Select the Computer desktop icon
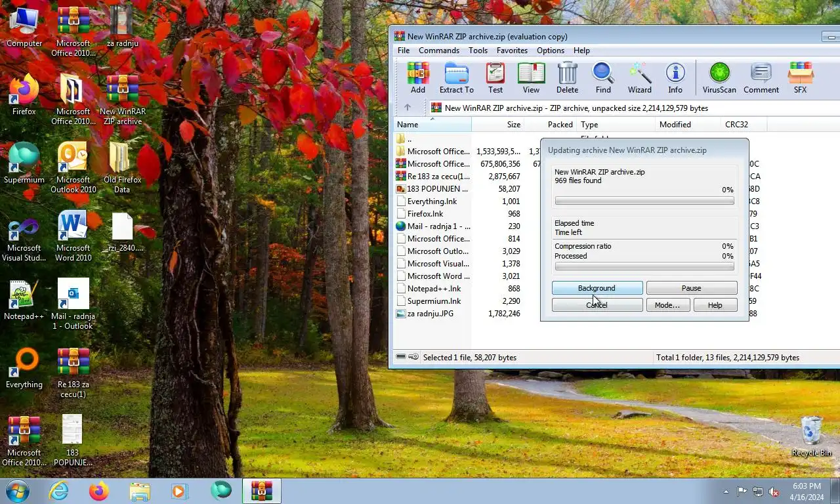The height and width of the screenshot is (504, 840). coord(24,27)
